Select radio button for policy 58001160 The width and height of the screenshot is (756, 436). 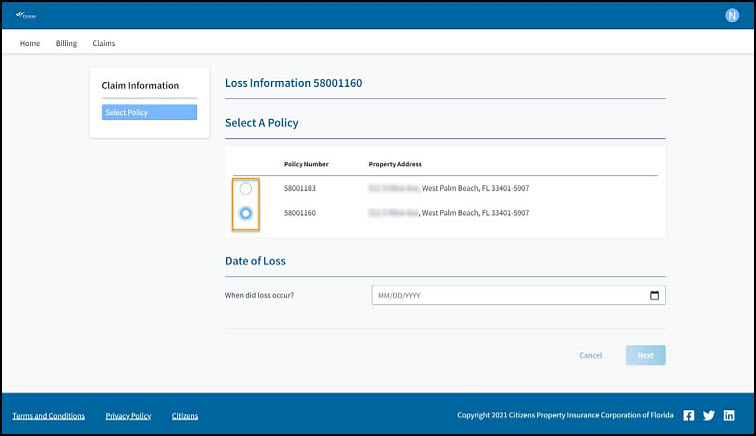246,213
